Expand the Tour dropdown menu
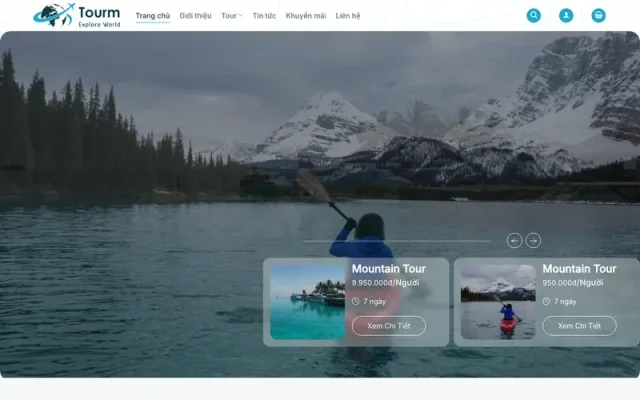640x400 pixels. (x=232, y=16)
